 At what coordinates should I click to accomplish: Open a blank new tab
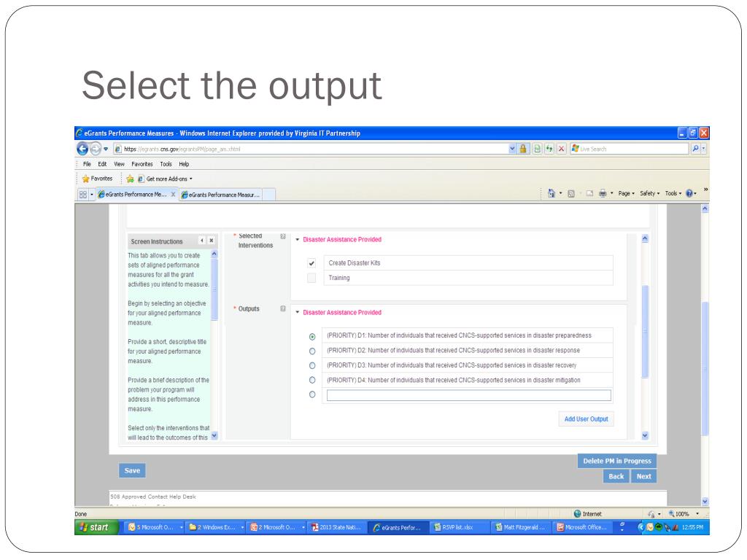coord(269,195)
